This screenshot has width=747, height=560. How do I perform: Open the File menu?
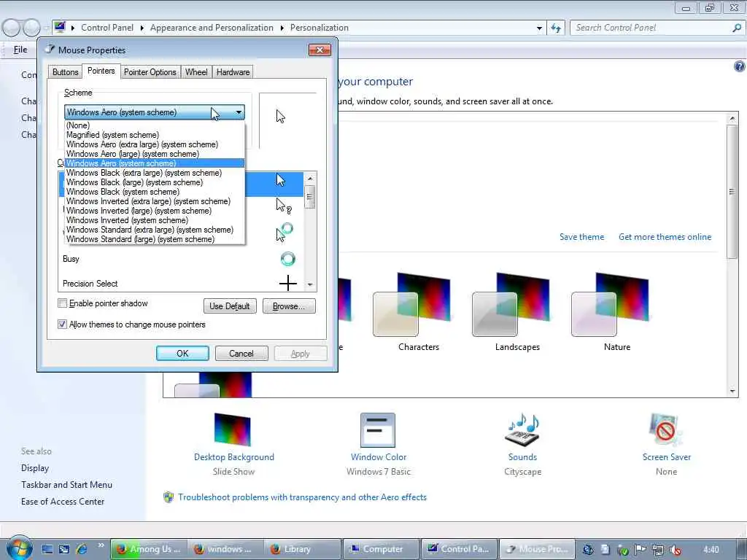click(x=20, y=50)
